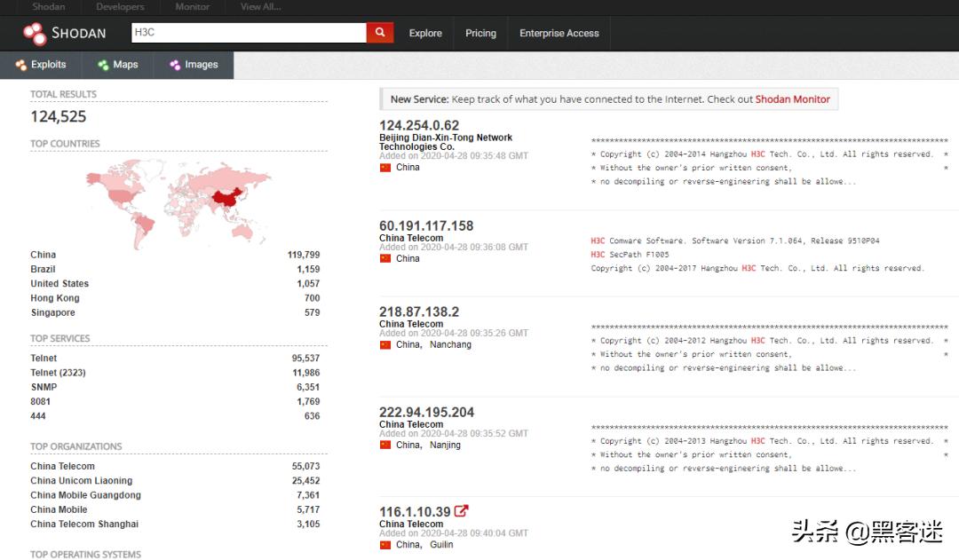Open host 60.191.117.158 details
This screenshot has height=560, width=959.
[x=426, y=226]
